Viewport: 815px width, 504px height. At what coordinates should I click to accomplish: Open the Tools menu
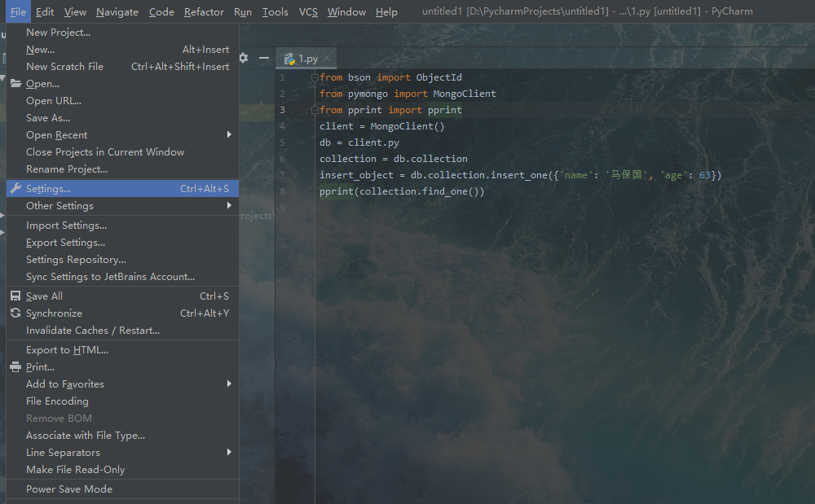pos(275,11)
